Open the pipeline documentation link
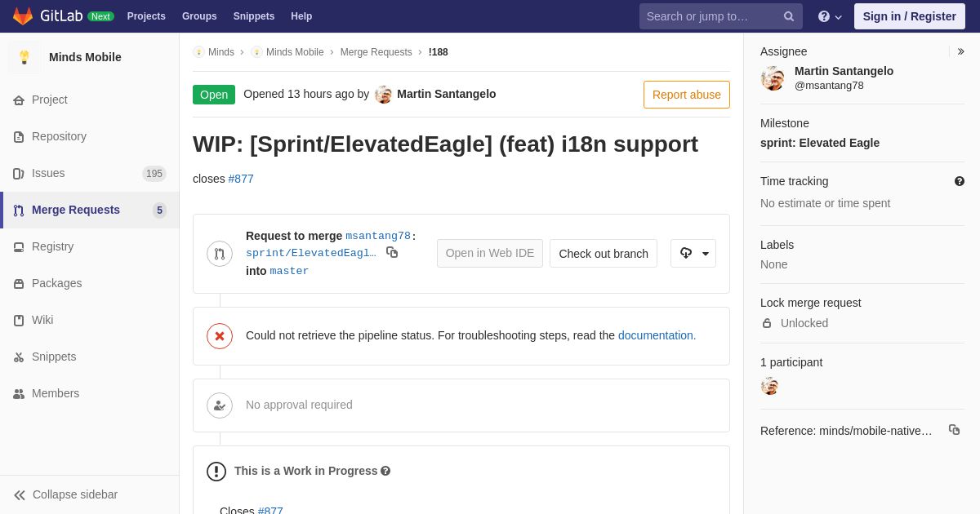980x514 pixels. click(657, 335)
